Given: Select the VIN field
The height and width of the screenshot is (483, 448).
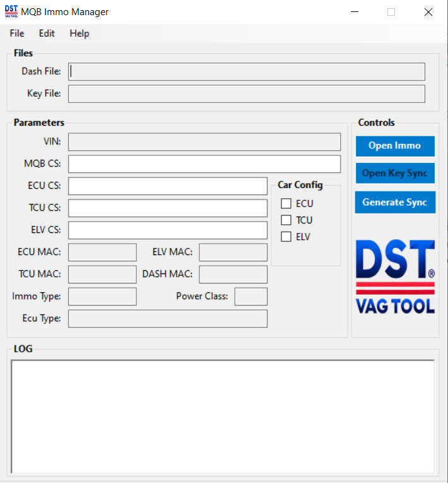Looking at the screenshot, I should (x=204, y=142).
